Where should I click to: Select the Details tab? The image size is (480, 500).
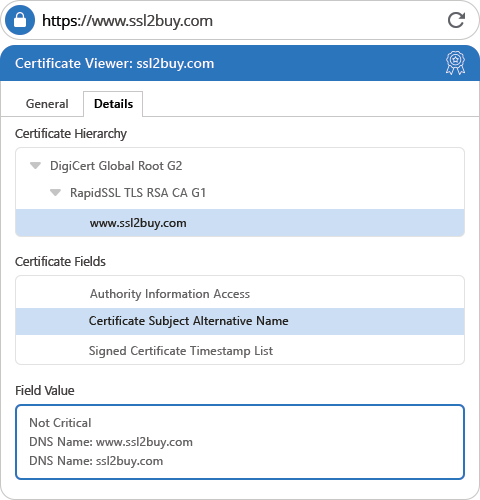pyautogui.click(x=113, y=104)
